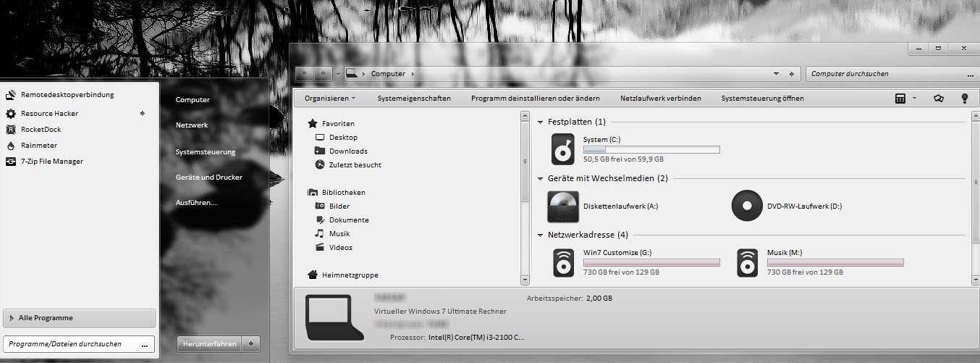Select Computer breadcrumb in address bar
This screenshot has height=363, width=980.
click(388, 74)
